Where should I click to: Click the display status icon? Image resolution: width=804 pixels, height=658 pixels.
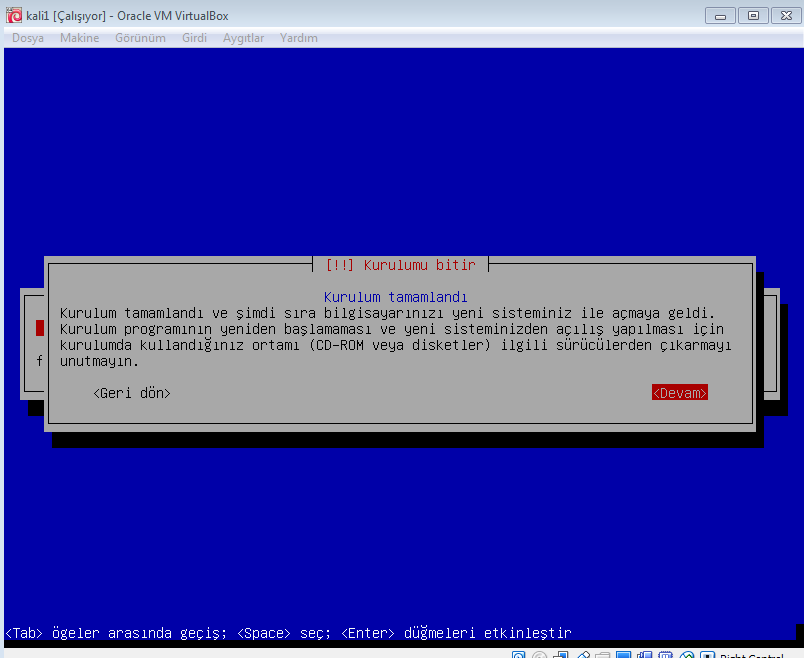coord(623,655)
